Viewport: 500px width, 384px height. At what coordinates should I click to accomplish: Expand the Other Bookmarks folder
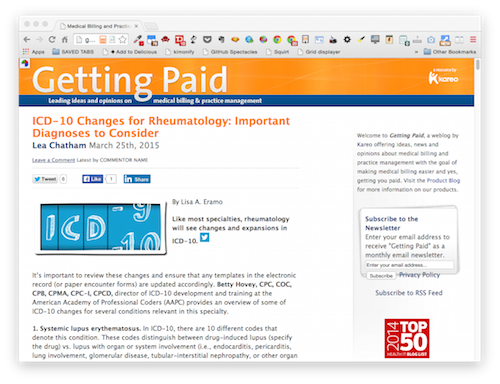pyautogui.click(x=450, y=52)
